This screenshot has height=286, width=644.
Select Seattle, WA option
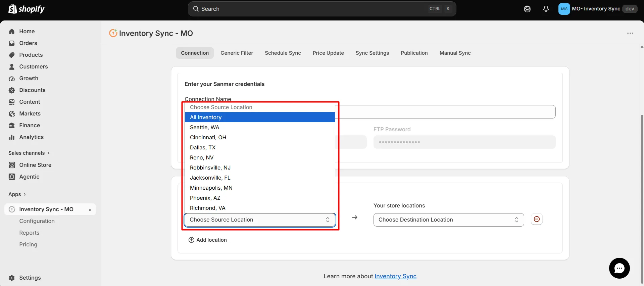pyautogui.click(x=260, y=127)
